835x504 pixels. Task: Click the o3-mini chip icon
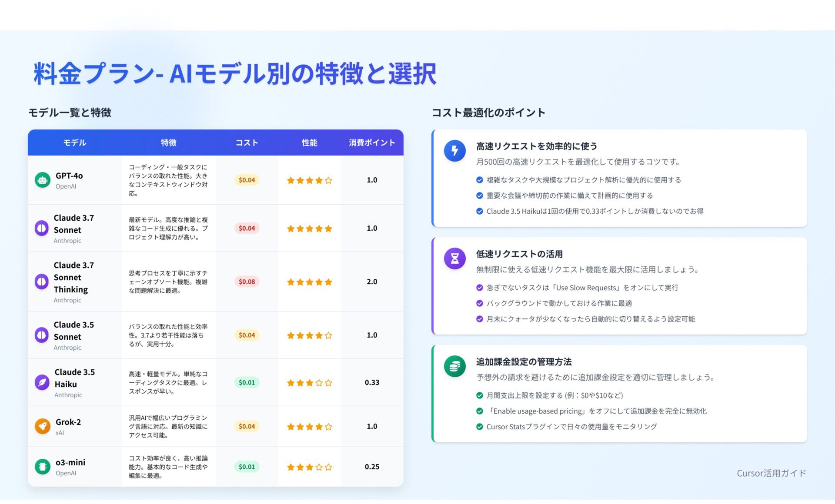pyautogui.click(x=42, y=467)
